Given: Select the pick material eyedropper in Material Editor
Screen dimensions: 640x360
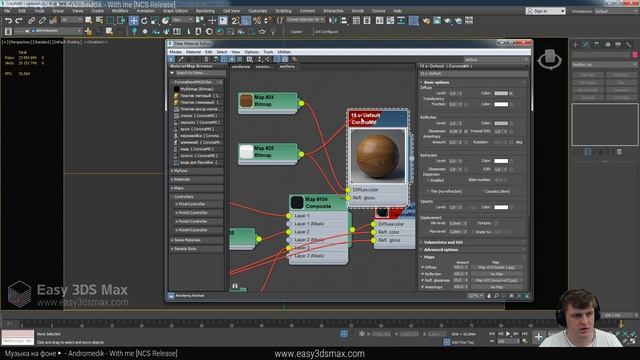Looking at the screenshot, I should tap(181, 59).
